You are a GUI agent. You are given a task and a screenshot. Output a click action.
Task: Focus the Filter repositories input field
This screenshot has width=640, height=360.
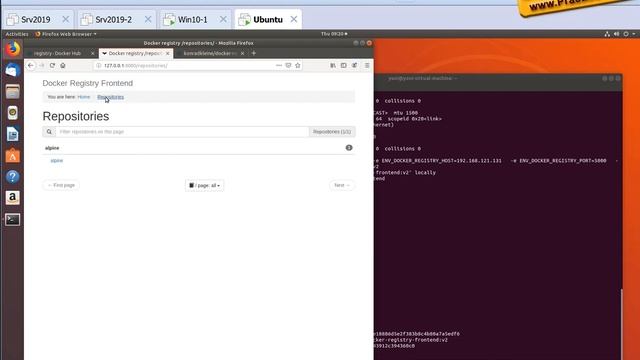(182, 132)
